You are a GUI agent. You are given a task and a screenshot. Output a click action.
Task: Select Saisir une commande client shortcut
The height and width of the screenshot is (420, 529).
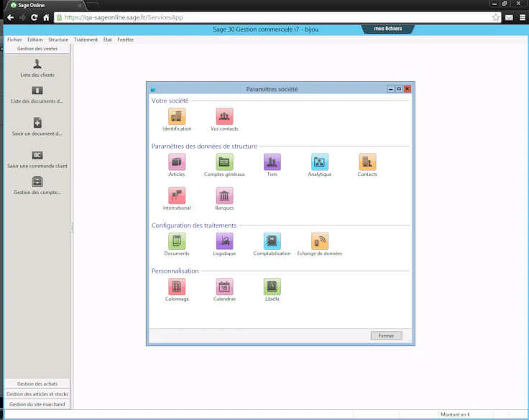point(37,160)
